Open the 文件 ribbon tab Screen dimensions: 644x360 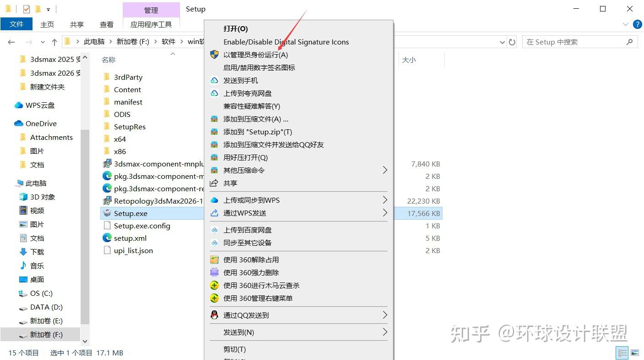tap(16, 24)
